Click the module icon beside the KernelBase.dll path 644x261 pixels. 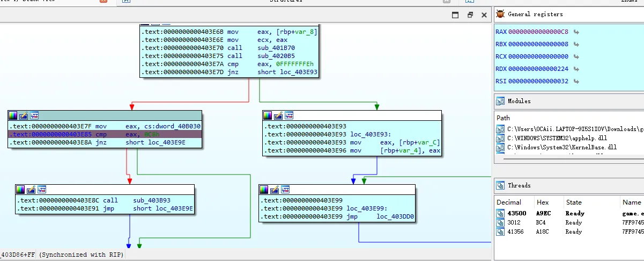click(x=501, y=147)
